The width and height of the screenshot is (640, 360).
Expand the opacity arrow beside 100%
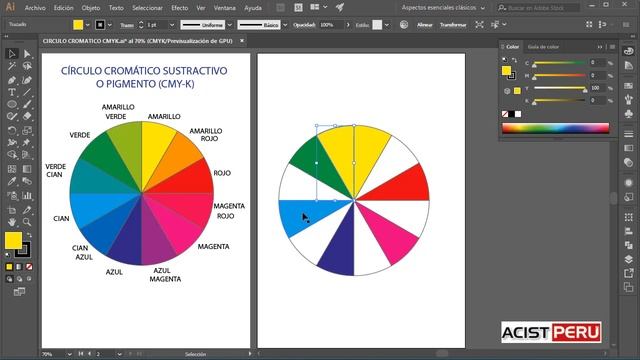348,25
